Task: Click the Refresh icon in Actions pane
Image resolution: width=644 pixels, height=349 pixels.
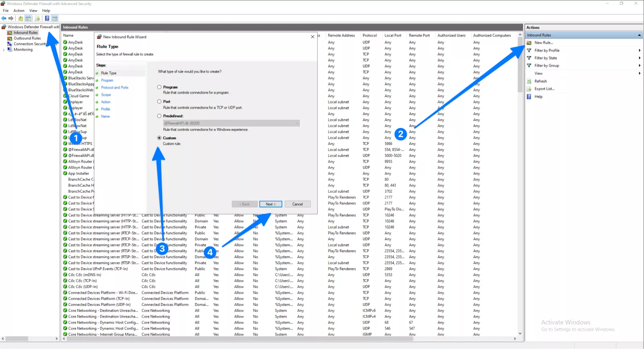Action: click(529, 81)
